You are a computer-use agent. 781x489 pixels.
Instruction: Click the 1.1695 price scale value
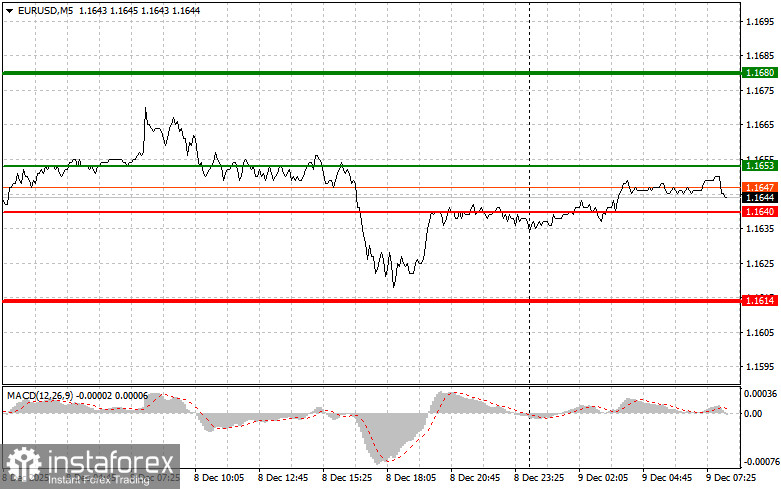pos(760,21)
